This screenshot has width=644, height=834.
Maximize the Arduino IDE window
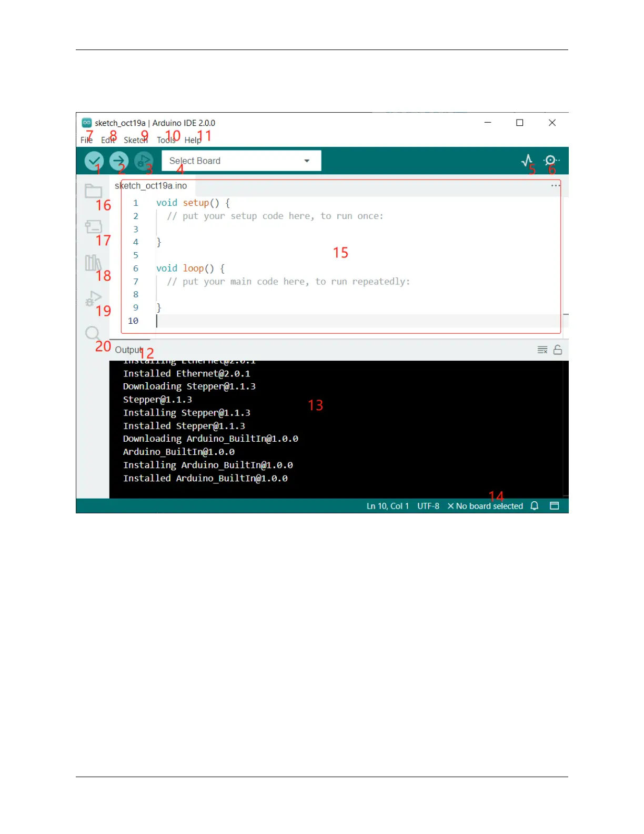pos(520,123)
